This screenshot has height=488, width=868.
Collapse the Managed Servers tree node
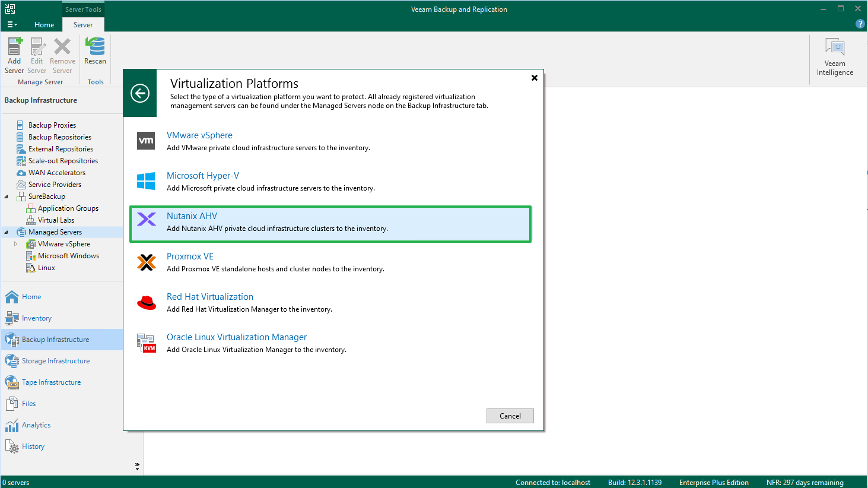(7, 232)
